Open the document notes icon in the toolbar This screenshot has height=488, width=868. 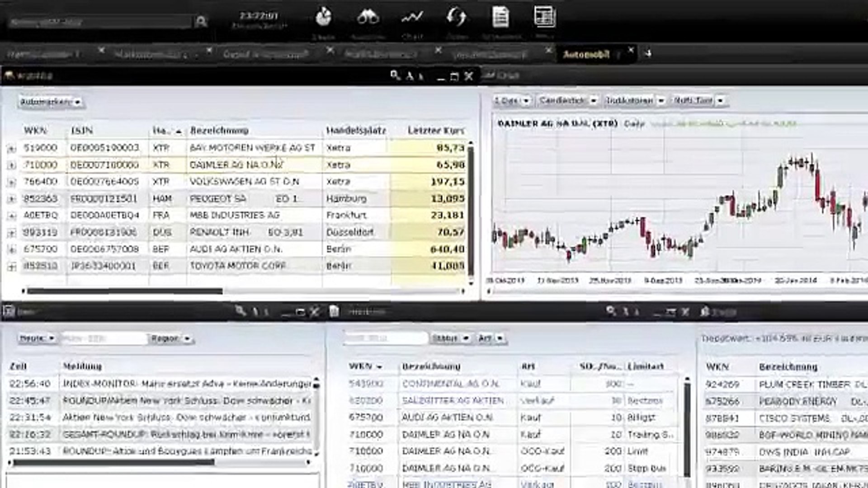500,17
